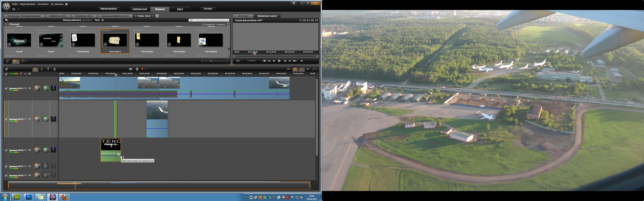Click the Импортировать button
Screen dimensions: 644x201
click(x=109, y=9)
